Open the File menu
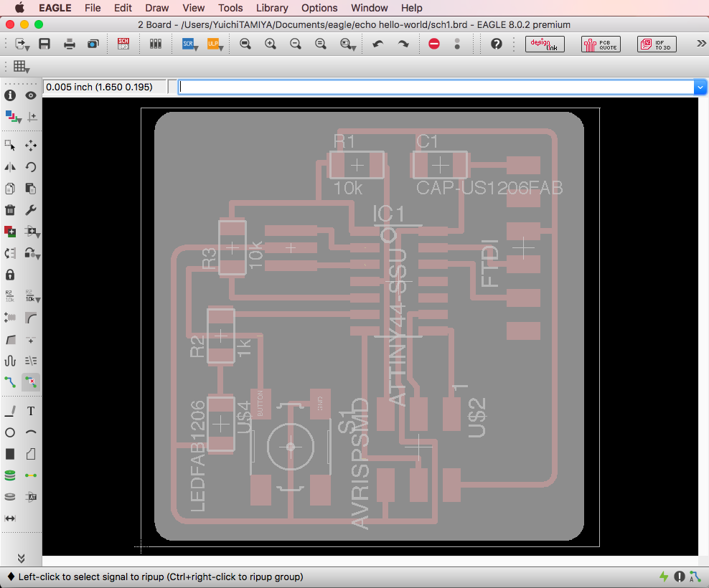This screenshot has width=709, height=588. [93, 8]
